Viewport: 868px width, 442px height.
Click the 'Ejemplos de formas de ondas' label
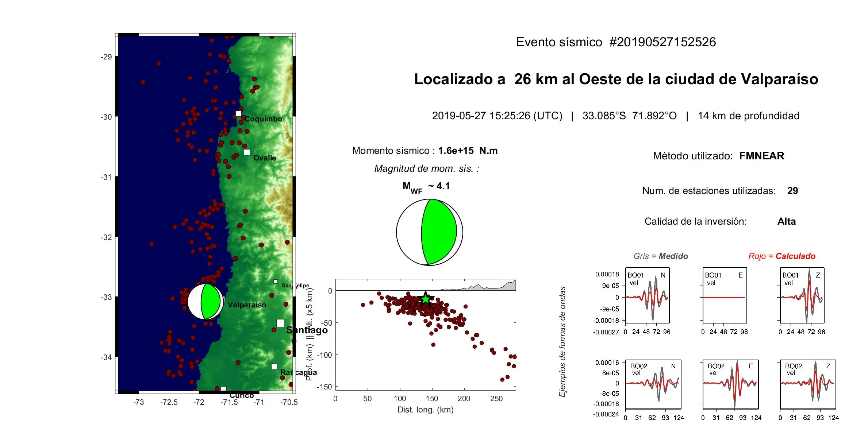pos(562,342)
